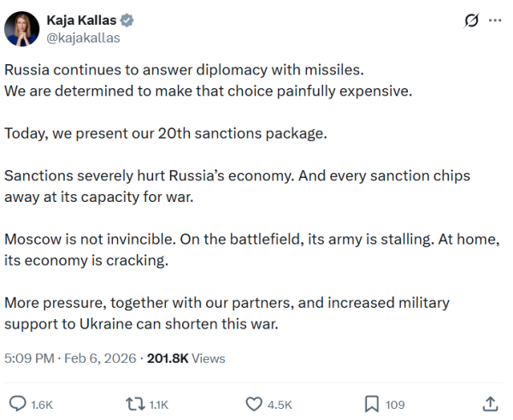Screen dimensions: 513x420
Task: Open the @kajakallas handle link
Action: click(x=83, y=37)
